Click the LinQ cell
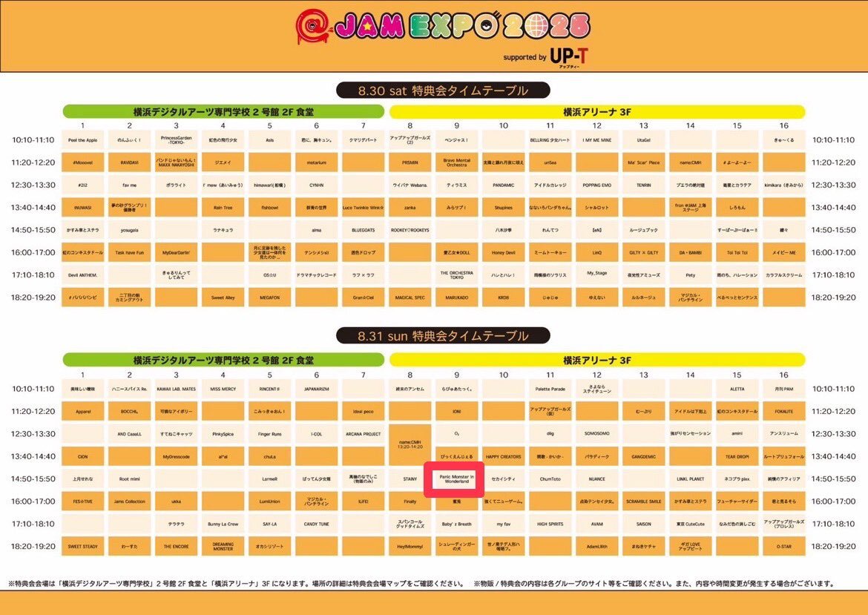868x615 pixels. 596,252
